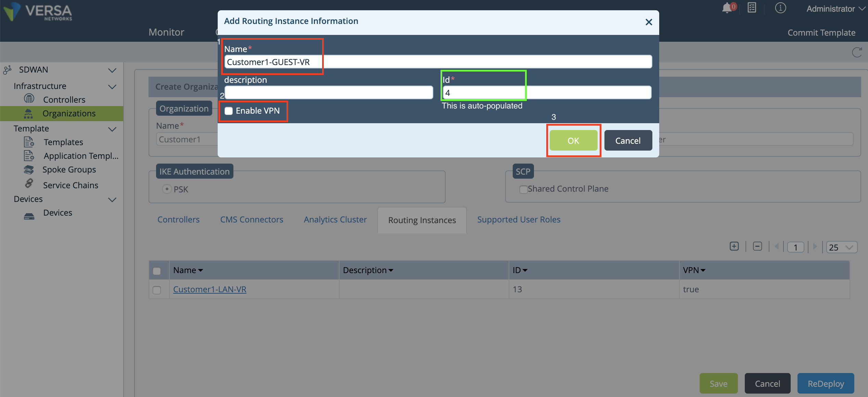This screenshot has width=868, height=397.
Task: Click the Spoke Groups sidebar icon
Action: click(29, 169)
